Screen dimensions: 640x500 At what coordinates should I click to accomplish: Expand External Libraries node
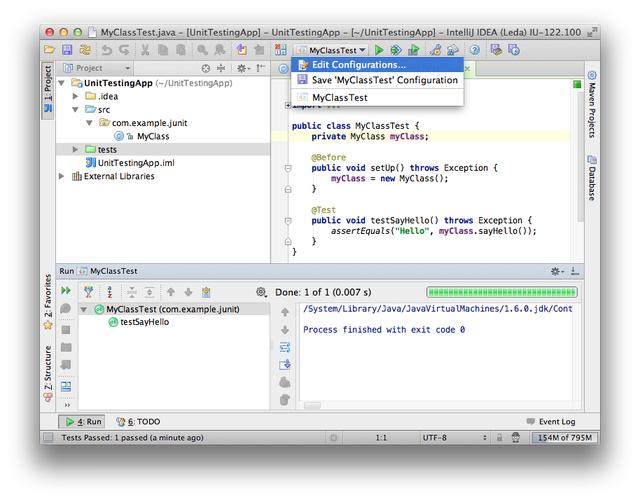point(62,176)
